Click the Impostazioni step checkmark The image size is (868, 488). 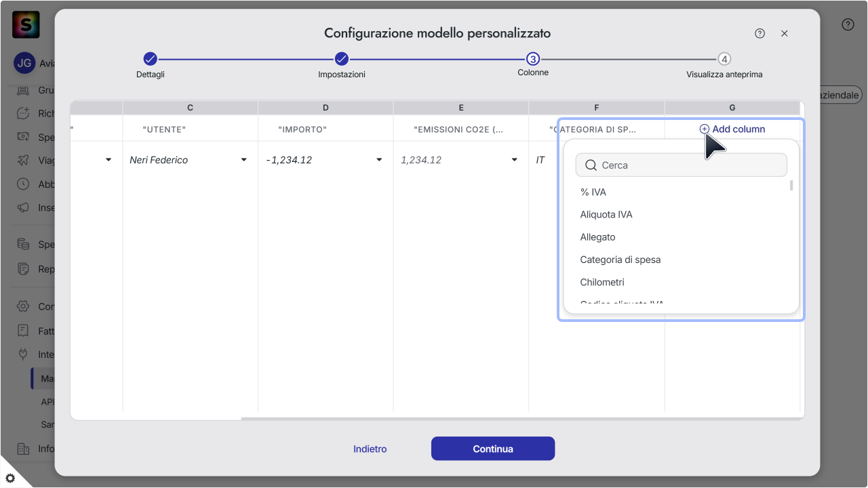tap(342, 59)
